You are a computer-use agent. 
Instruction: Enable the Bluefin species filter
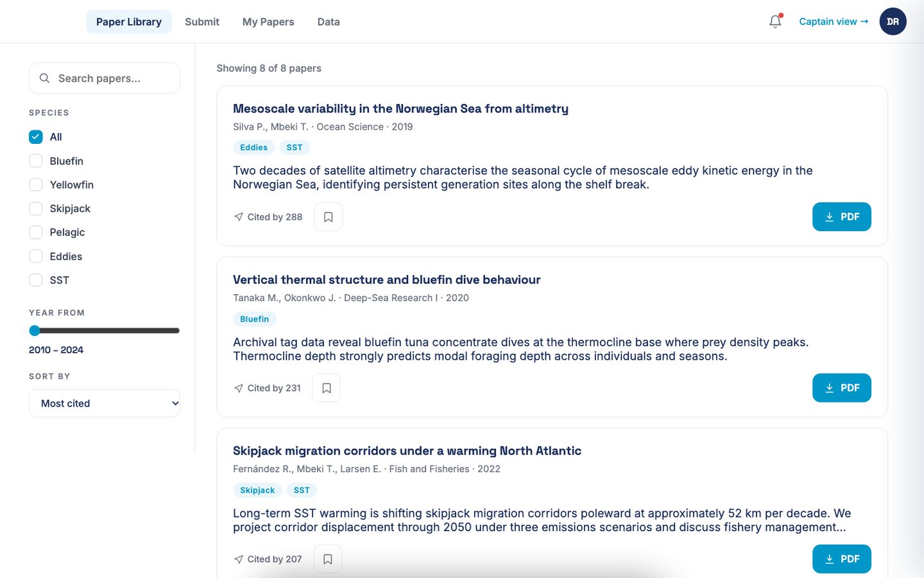pos(36,161)
